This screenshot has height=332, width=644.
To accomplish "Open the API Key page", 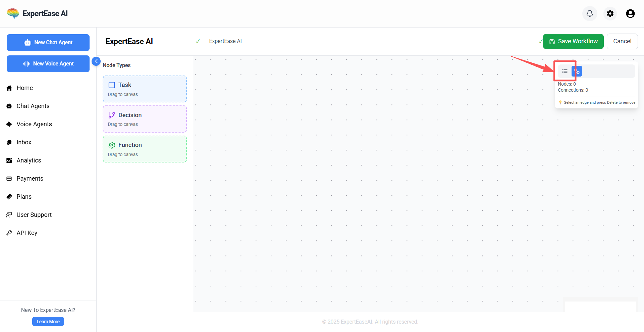I will coord(27,233).
